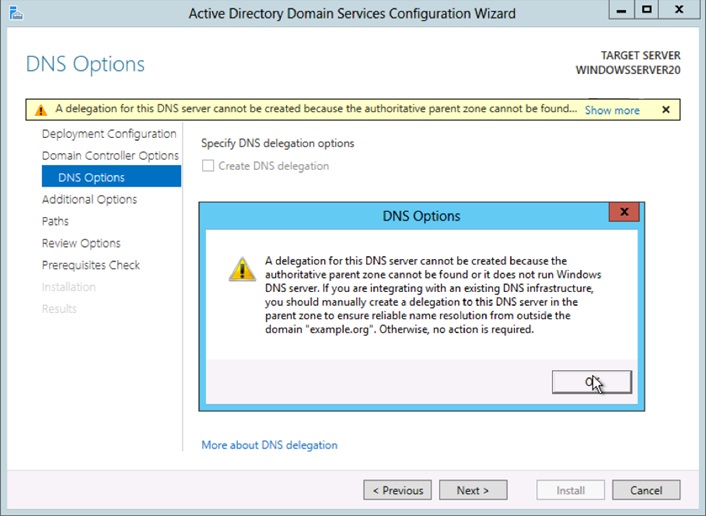
Task: Go to Domain Controller Options step
Action: 110,155
